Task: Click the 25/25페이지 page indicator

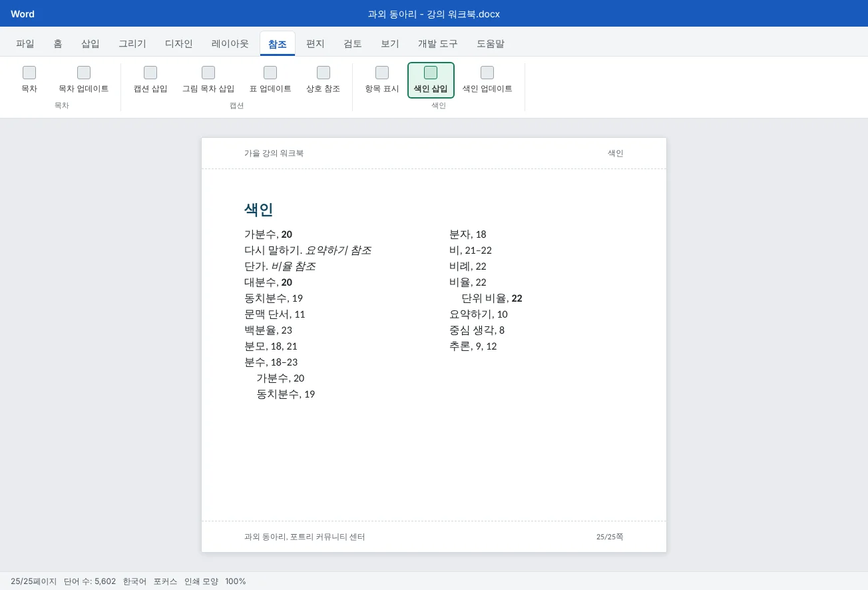Action: click(34, 581)
